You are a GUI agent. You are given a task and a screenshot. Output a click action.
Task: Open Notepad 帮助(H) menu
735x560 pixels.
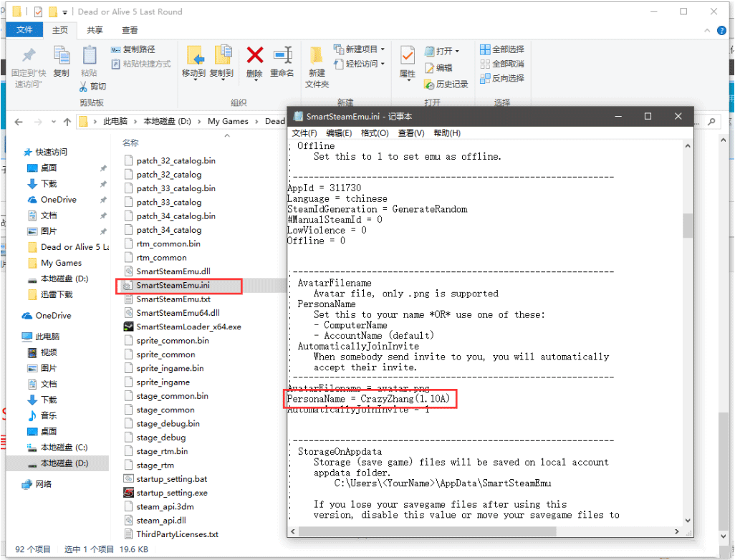click(x=447, y=133)
